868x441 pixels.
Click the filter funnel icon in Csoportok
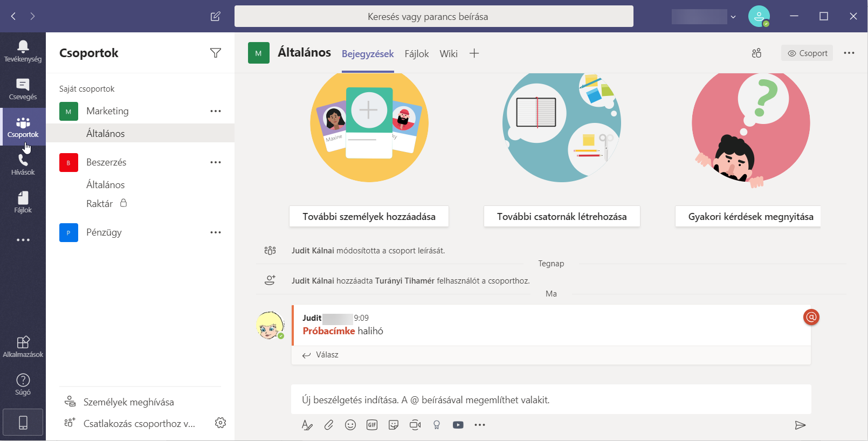(216, 53)
